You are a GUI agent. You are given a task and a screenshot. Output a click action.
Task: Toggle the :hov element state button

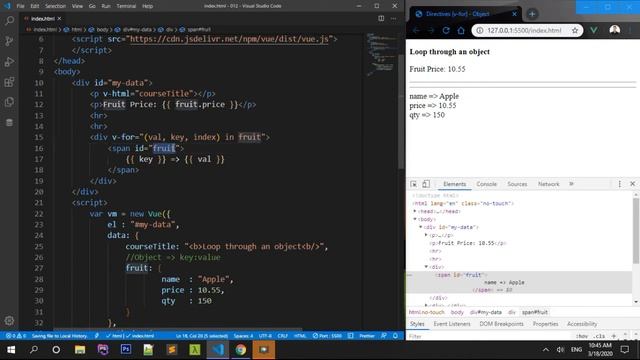click(x=582, y=336)
